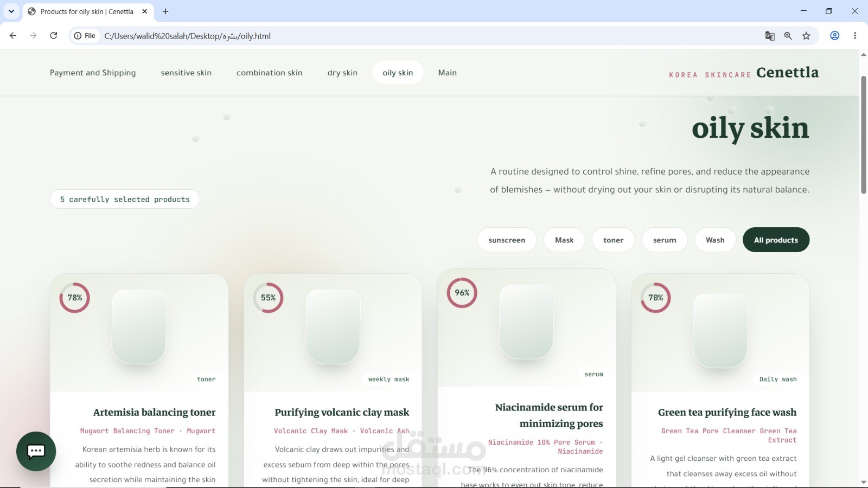
Task: Open the chat bubble widget
Action: pos(36,451)
